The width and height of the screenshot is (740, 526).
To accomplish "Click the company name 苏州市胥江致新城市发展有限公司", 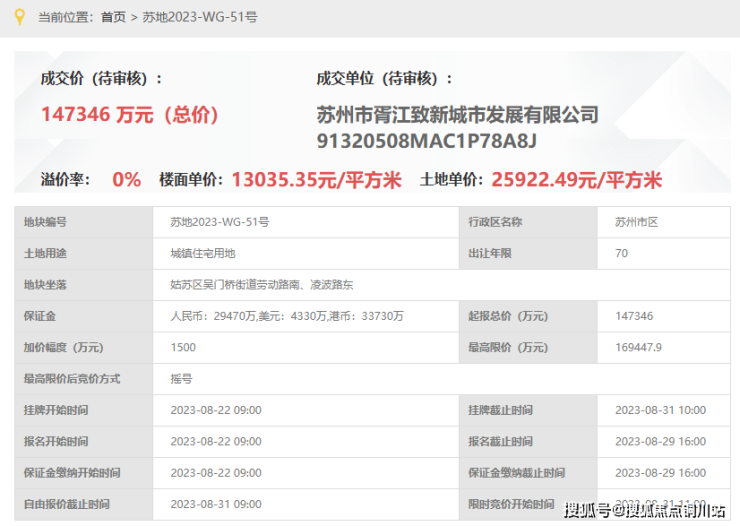I will tap(457, 114).
